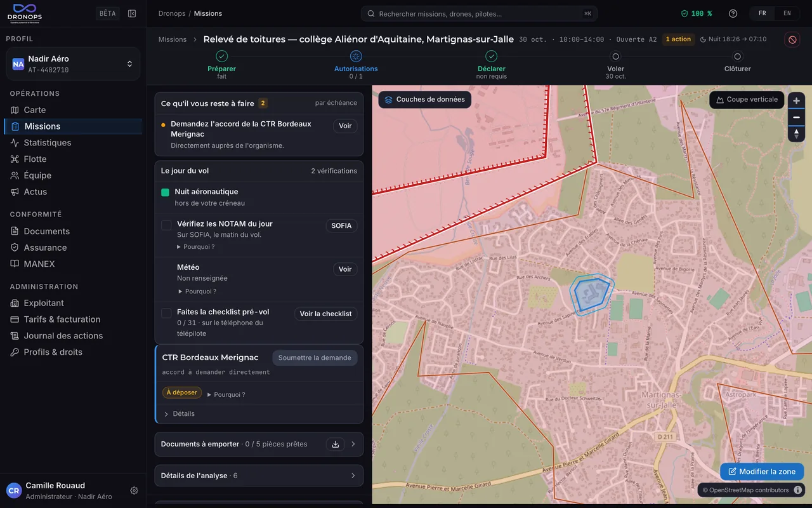812x508 pixels.
Task: Click Soumettre la demande button
Action: 315,358
